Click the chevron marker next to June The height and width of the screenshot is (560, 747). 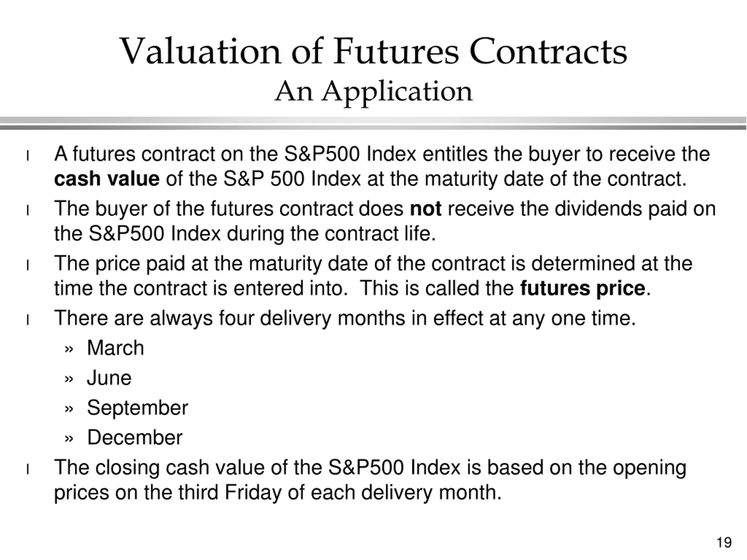(x=69, y=379)
